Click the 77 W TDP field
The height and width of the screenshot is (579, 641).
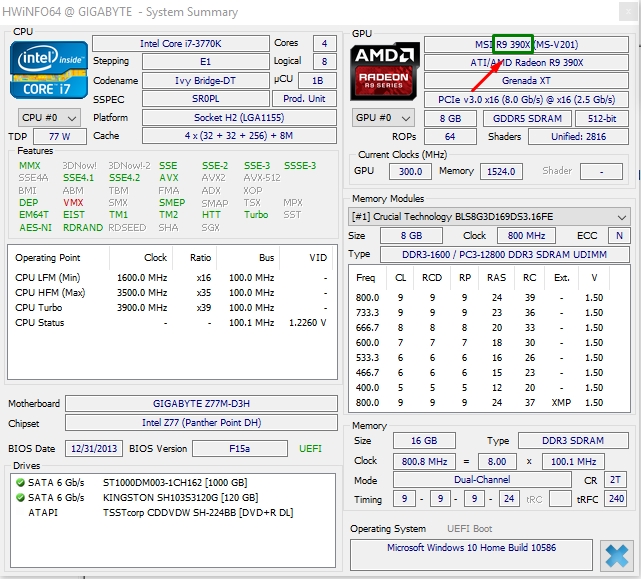tap(60, 137)
